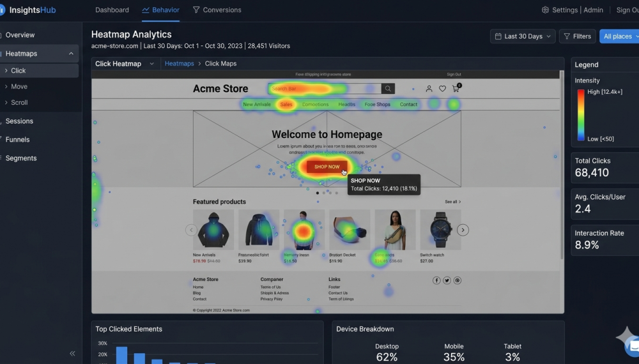Click the Search Bar input field
The width and height of the screenshot is (639, 364).
click(x=325, y=88)
